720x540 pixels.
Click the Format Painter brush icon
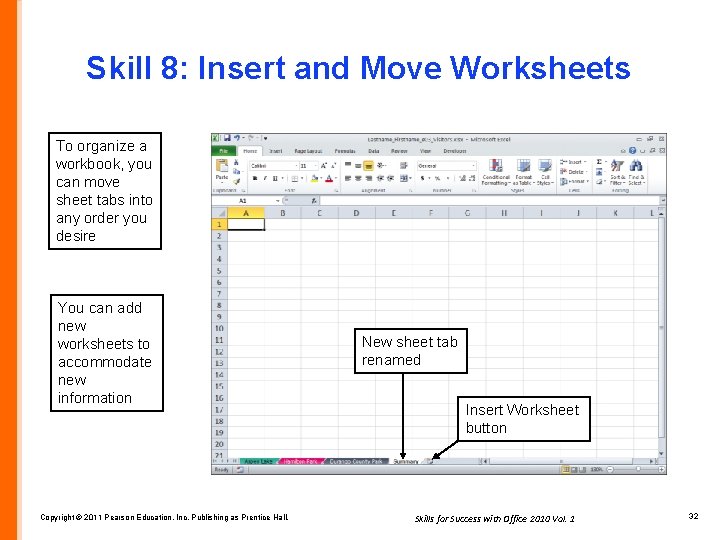coord(236,181)
